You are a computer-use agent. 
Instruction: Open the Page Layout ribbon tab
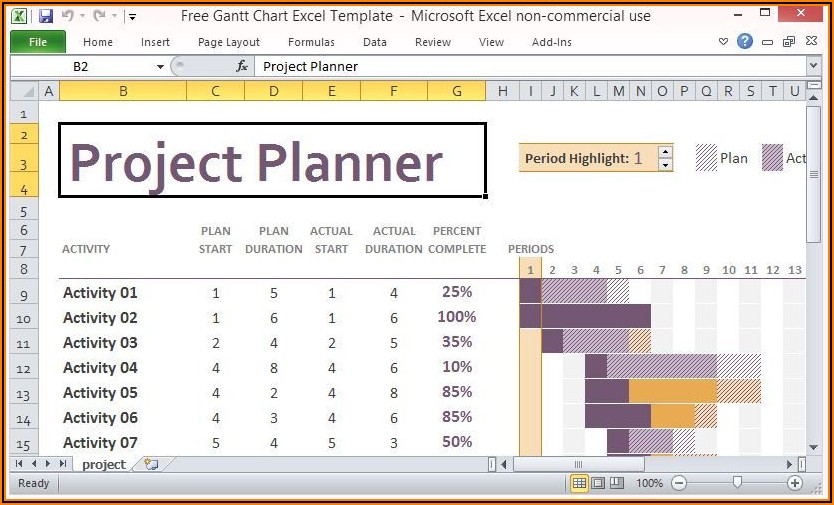(x=229, y=42)
